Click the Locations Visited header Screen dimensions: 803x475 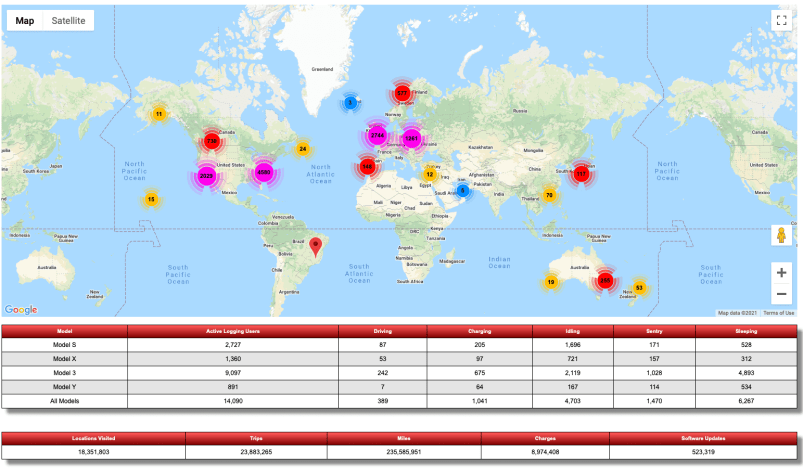[x=93, y=438]
